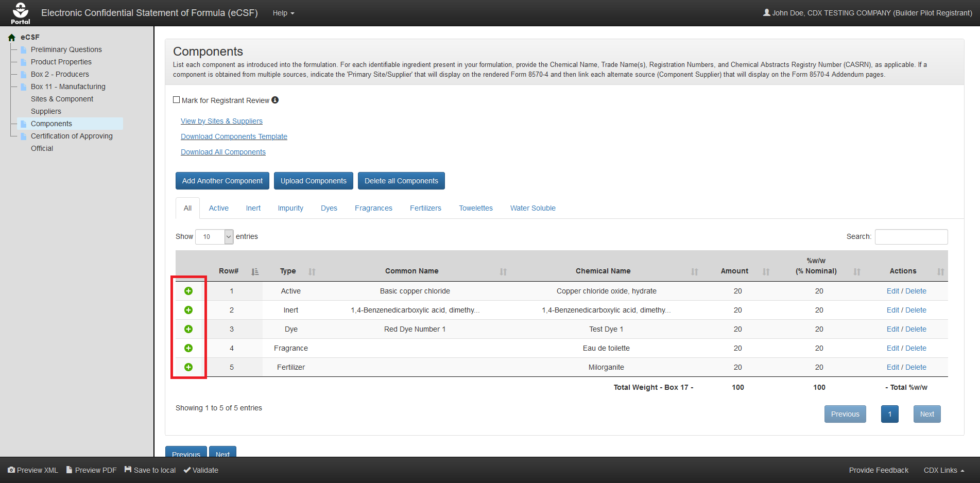Click the Portal logo icon
980x483 pixels.
pyautogui.click(x=21, y=13)
